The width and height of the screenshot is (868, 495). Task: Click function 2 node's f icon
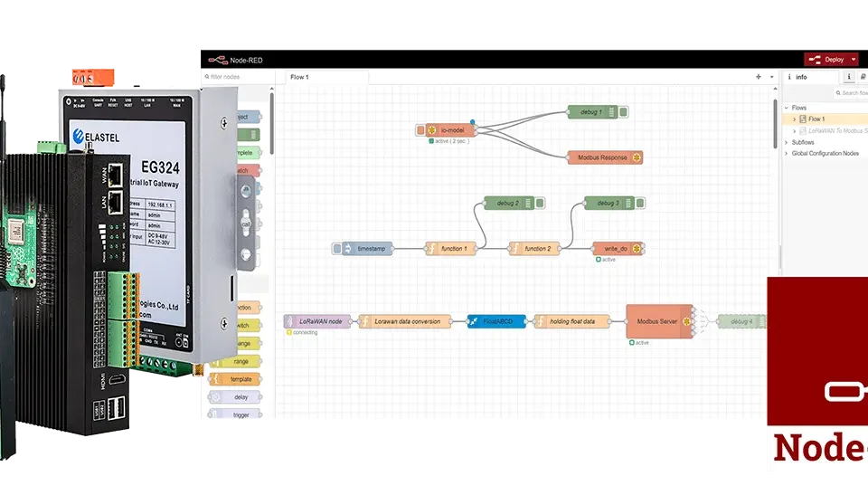coord(514,249)
